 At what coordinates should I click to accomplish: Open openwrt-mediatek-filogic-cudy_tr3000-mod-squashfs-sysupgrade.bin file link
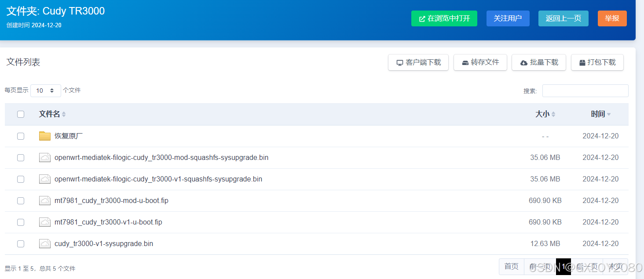pyautogui.click(x=161, y=158)
